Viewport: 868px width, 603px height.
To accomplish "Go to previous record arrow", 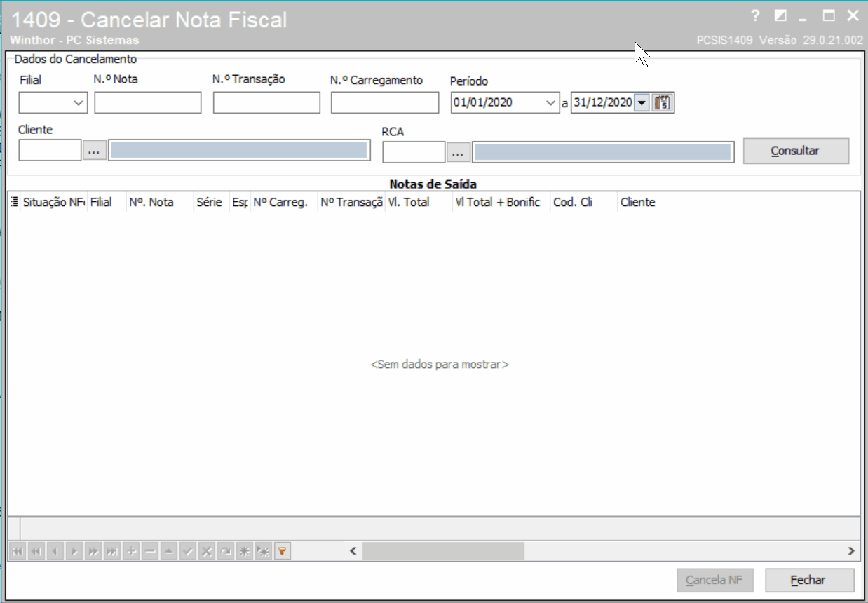I will pos(55,552).
